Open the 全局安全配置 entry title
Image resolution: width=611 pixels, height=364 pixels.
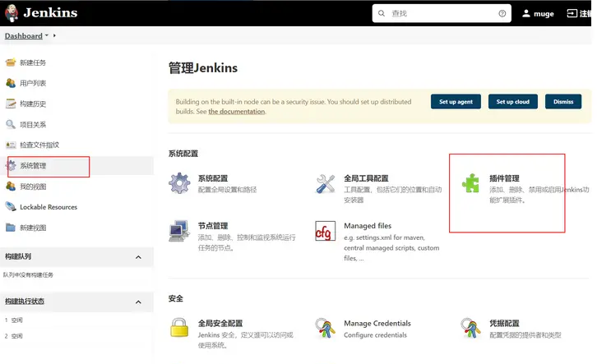[x=220, y=323]
